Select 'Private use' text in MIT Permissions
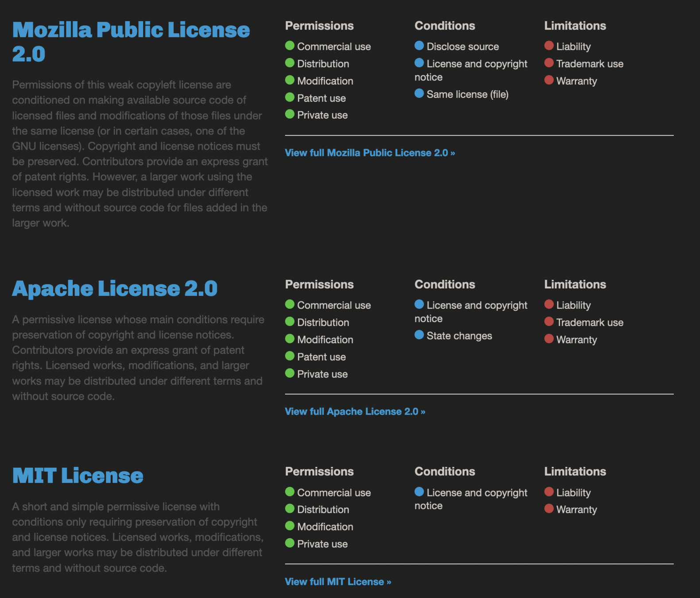 322,544
